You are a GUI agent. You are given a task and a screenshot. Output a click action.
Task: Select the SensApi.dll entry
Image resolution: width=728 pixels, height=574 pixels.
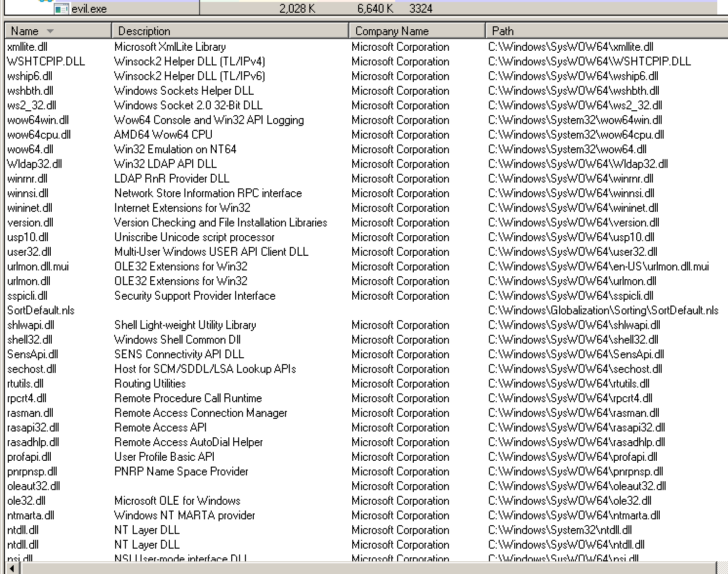(33, 354)
